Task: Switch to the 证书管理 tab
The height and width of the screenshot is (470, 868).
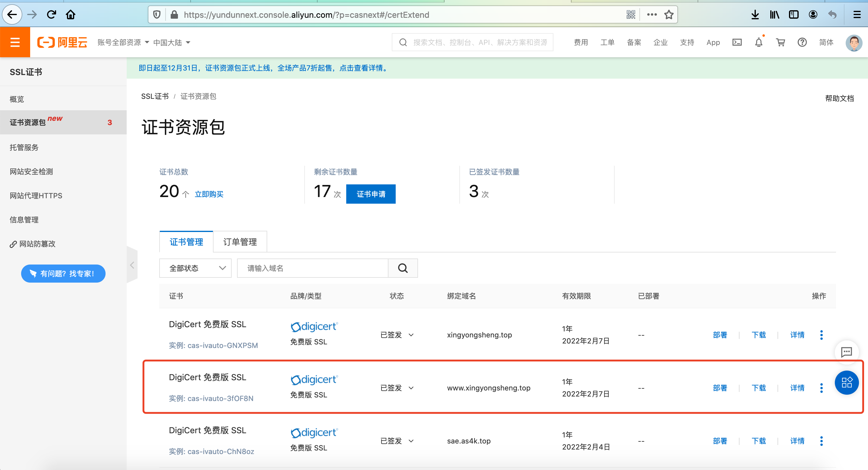Action: click(186, 242)
